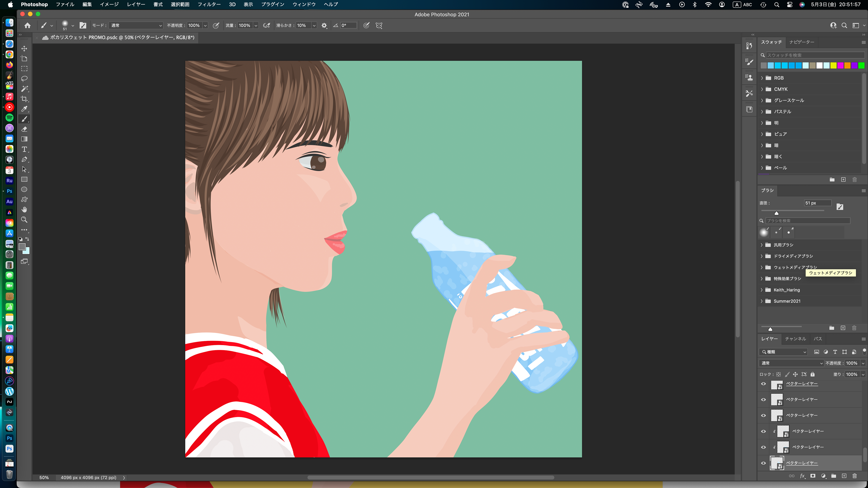Image resolution: width=868 pixels, height=488 pixels.
Task: Open the フィルター menu
Action: tap(209, 4)
